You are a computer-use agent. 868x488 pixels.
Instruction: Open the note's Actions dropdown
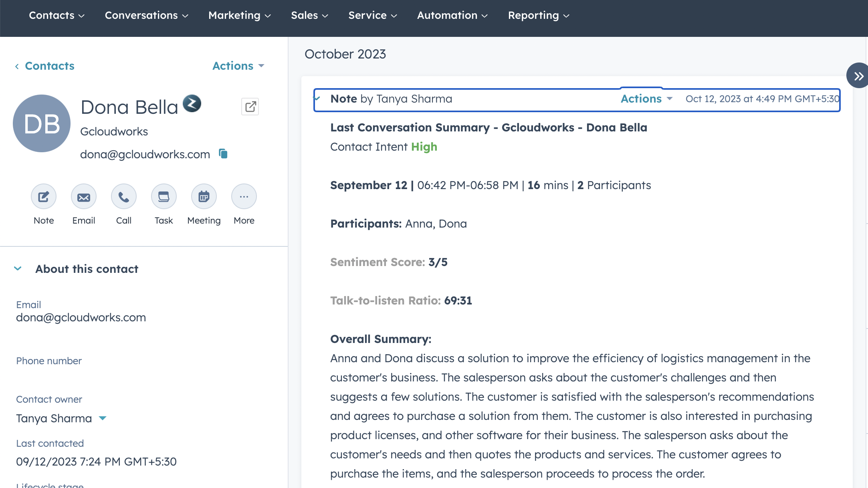(x=646, y=99)
